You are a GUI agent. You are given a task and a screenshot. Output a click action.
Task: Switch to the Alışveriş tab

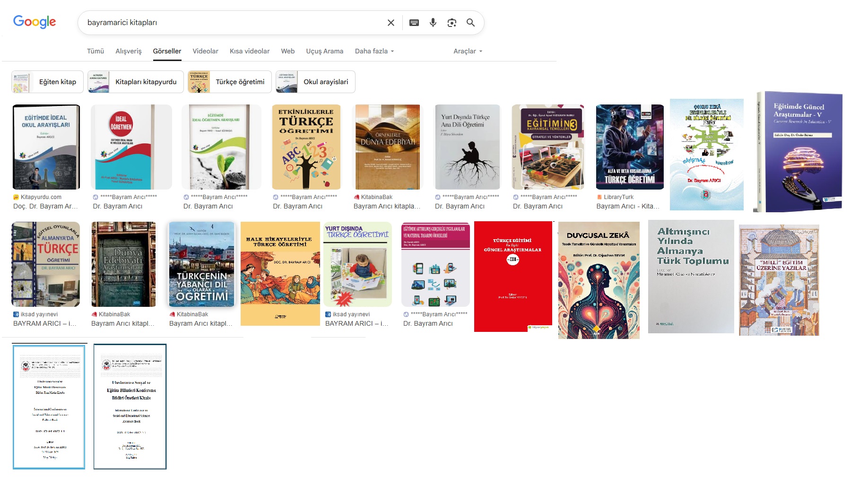[x=128, y=51]
